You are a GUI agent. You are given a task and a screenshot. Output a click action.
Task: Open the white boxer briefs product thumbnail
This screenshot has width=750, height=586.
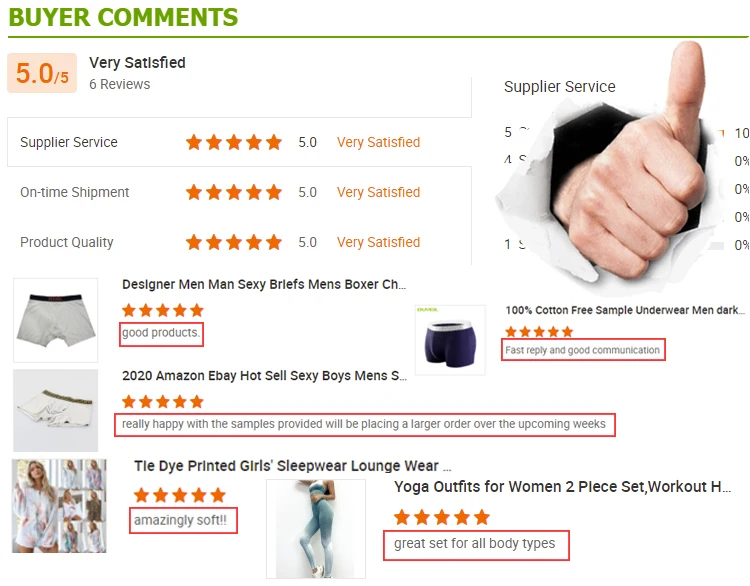tap(55, 320)
